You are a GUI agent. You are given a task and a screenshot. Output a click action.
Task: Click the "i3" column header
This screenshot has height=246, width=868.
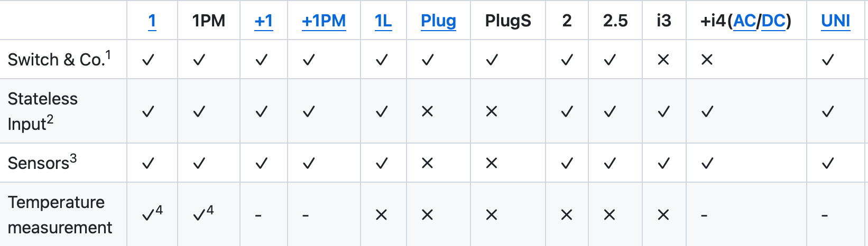(663, 21)
